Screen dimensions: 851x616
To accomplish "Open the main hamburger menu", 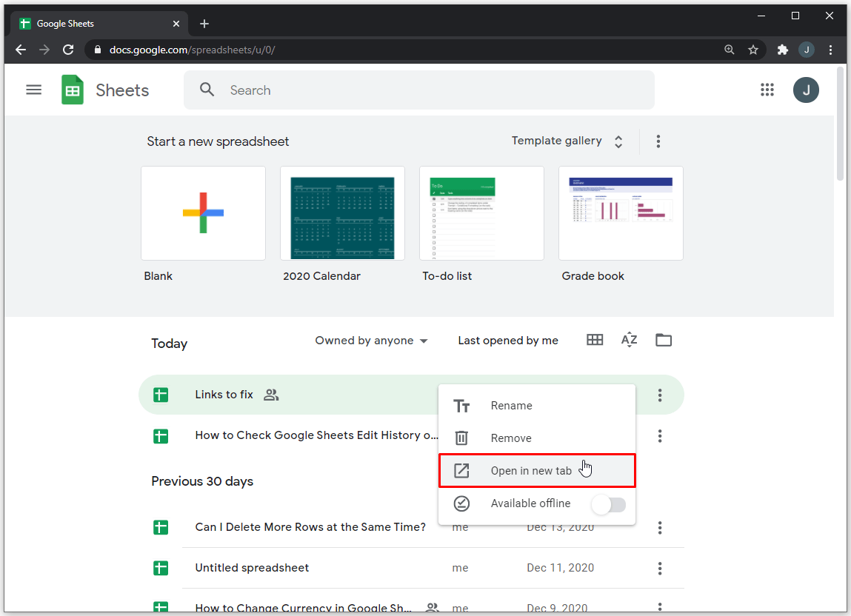I will point(34,90).
